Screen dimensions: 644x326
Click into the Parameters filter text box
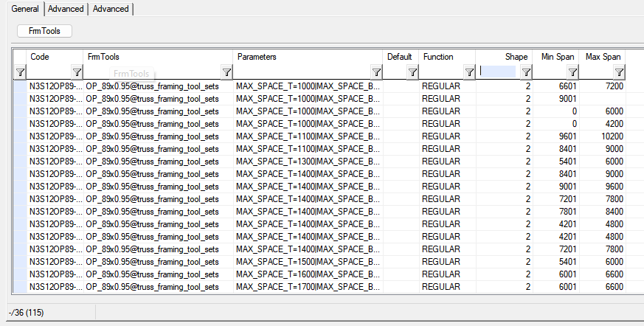pos(301,72)
